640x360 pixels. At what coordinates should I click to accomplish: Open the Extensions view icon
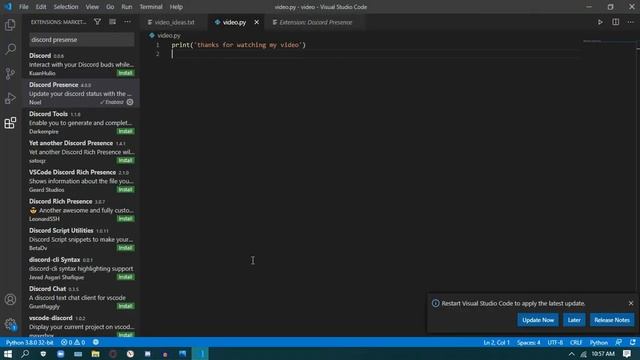pos(10,123)
